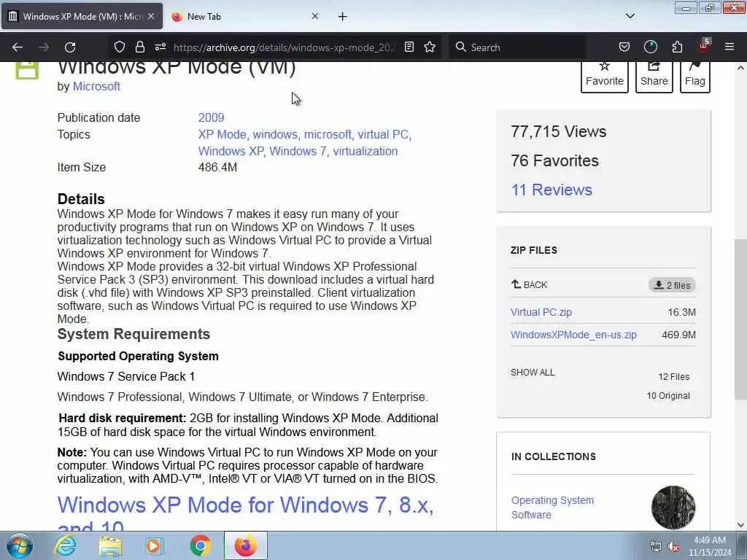
Task: Open the Windows 7 topic link
Action: tap(298, 151)
